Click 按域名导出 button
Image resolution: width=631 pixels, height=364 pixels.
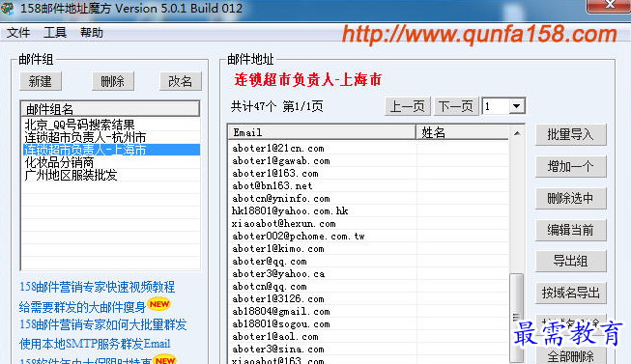pos(571,293)
